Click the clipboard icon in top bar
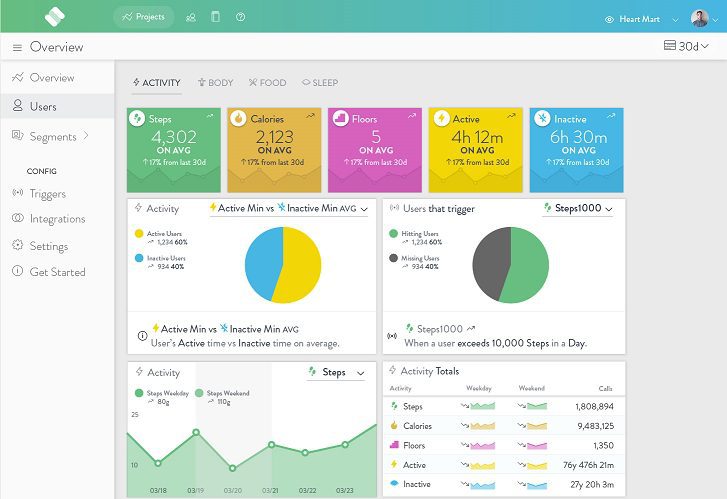The height and width of the screenshot is (499, 727). [x=215, y=17]
